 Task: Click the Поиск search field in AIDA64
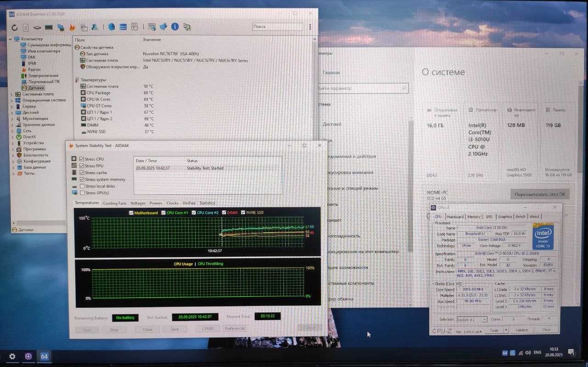click(x=277, y=27)
